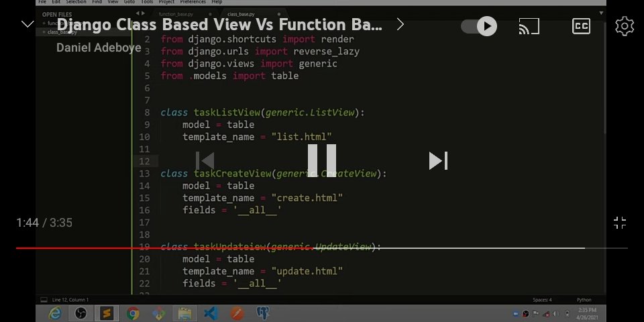The height and width of the screenshot is (322, 644).
Task: Click the line 'template_name = "create.html"'
Action: coord(262,198)
